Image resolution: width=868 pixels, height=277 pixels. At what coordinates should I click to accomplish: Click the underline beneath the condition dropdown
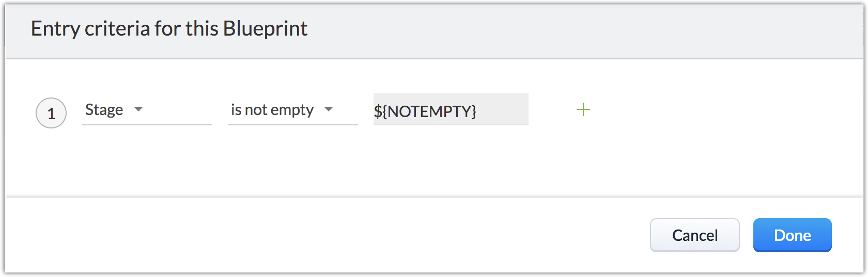tap(292, 124)
